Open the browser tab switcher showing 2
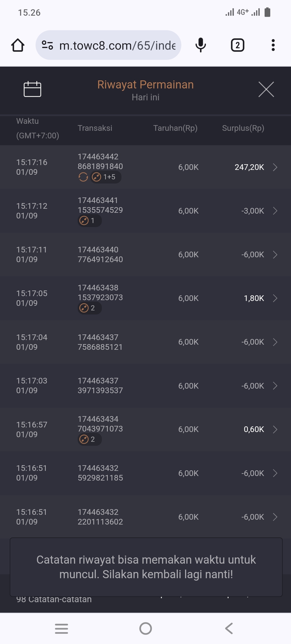 point(237,45)
